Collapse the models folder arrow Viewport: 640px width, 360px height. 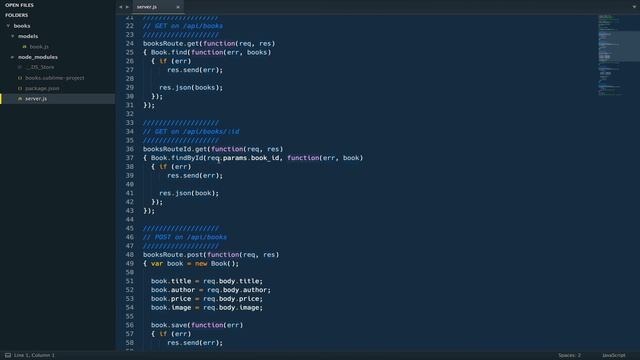(x=13, y=36)
